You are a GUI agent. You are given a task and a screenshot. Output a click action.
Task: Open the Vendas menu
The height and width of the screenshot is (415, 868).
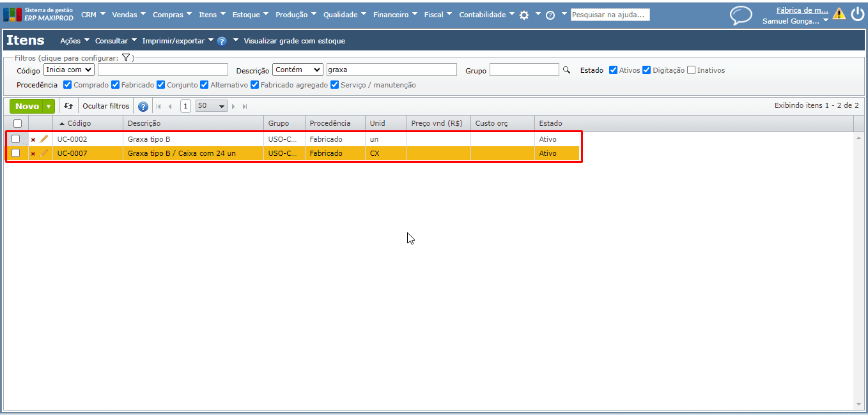(129, 15)
